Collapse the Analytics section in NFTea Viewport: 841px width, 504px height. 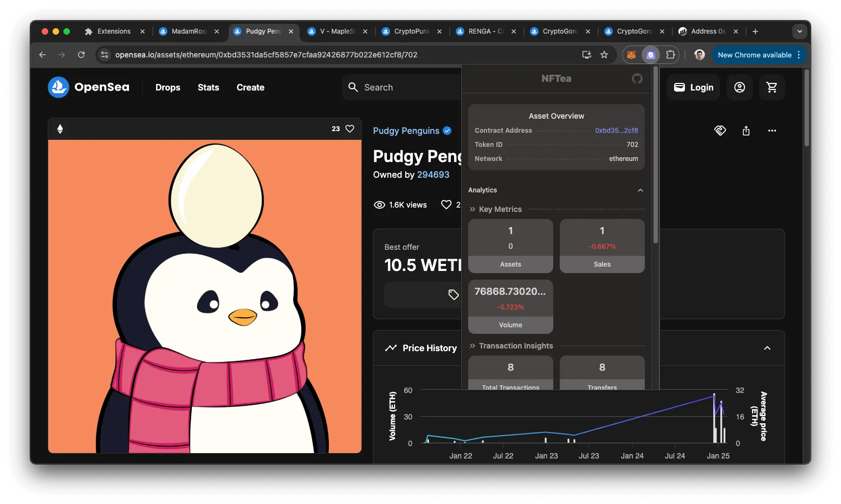641,190
